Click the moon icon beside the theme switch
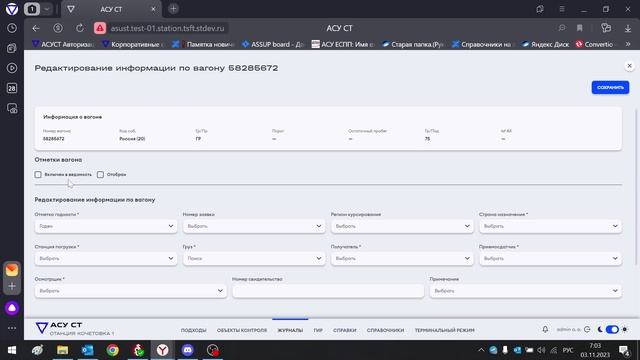Image resolution: width=640 pixels, height=360 pixels. [x=600, y=329]
